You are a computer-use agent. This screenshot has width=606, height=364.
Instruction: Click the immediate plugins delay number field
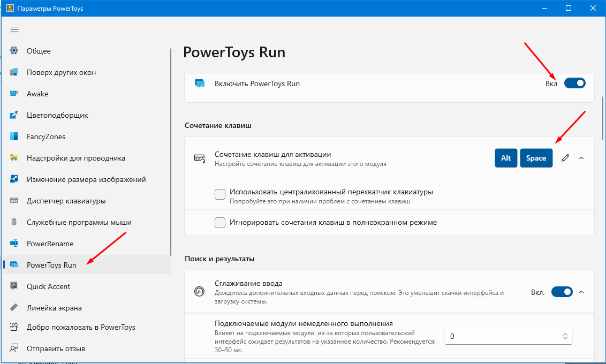[508, 336]
